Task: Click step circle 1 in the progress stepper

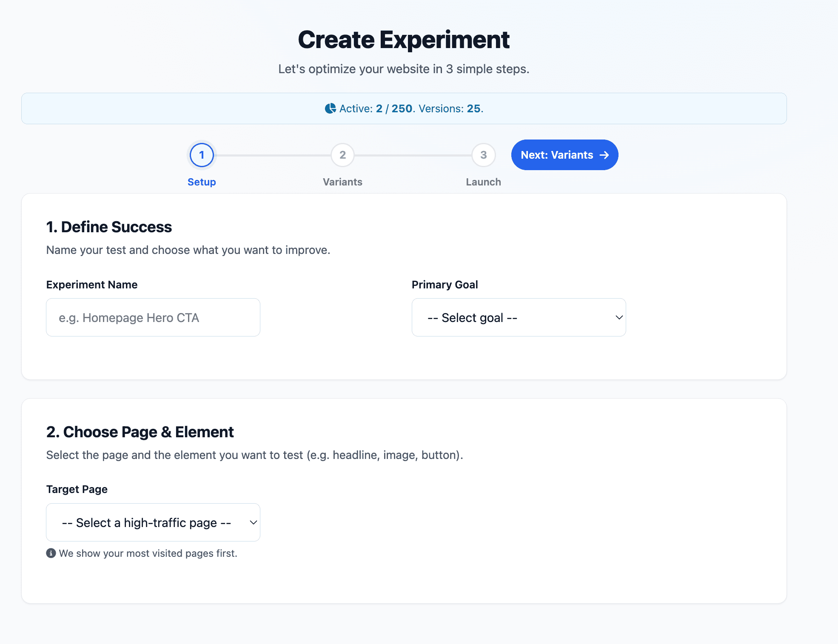Action: 202,155
